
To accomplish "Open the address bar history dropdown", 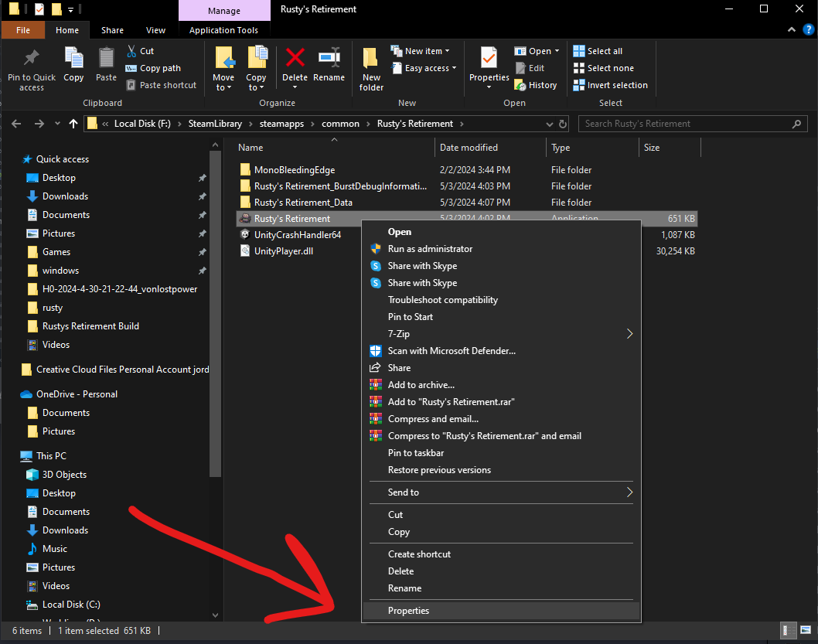I will click(550, 124).
